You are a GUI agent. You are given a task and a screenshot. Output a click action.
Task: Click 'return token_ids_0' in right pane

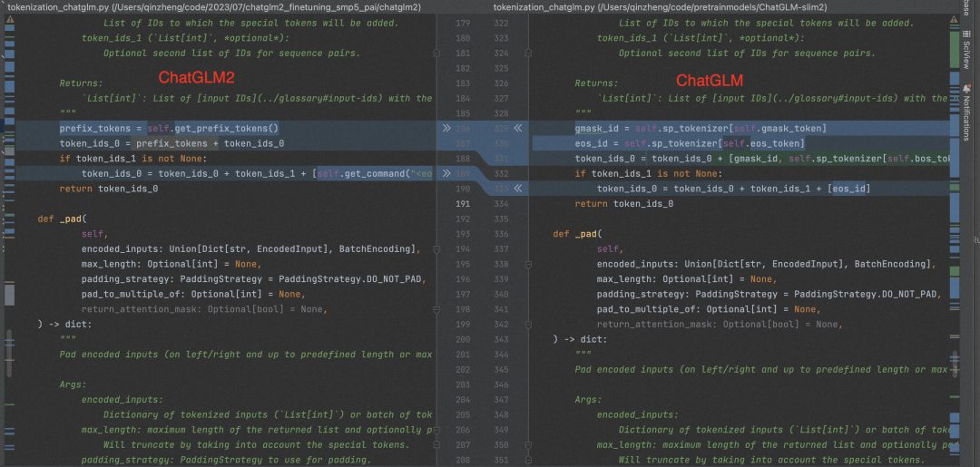coord(624,203)
